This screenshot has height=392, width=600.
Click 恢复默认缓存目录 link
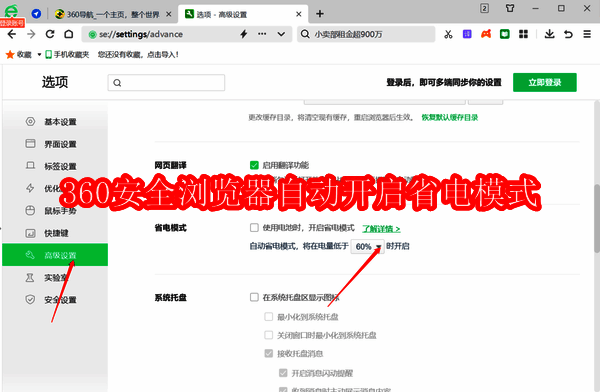coord(450,118)
